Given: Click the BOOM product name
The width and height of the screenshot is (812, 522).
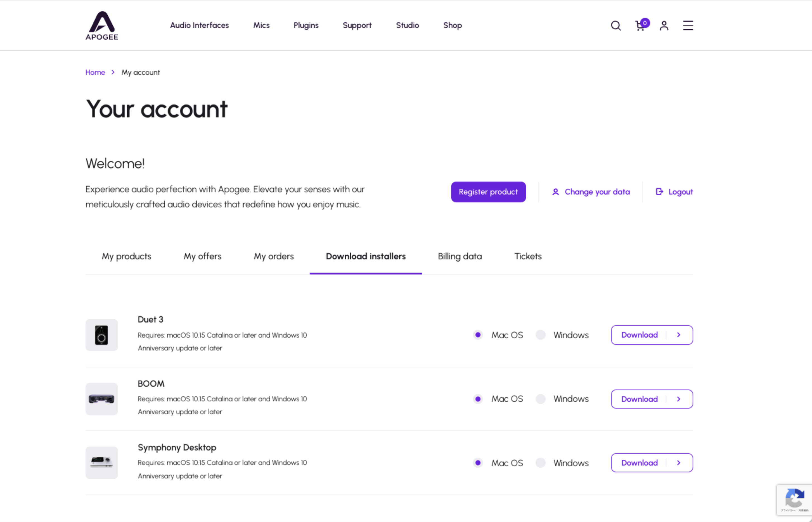Looking at the screenshot, I should click(x=151, y=384).
